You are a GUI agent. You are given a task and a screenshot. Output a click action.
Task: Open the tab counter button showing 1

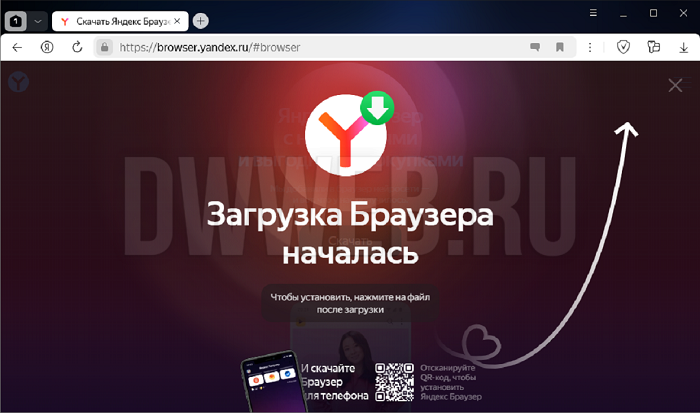click(x=16, y=21)
